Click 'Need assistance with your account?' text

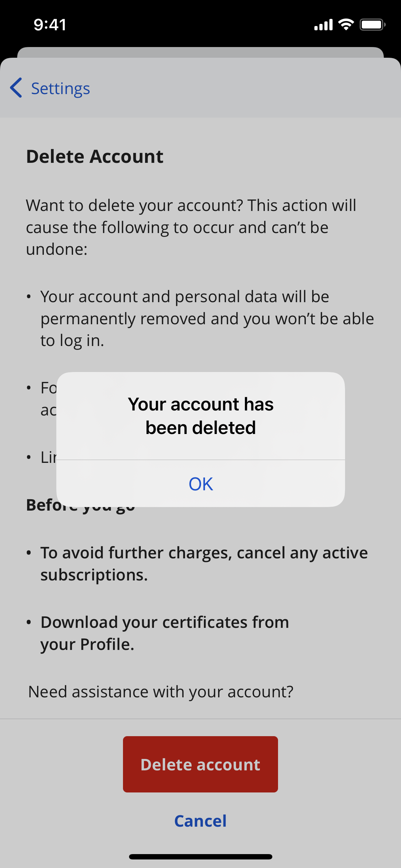pos(161,692)
